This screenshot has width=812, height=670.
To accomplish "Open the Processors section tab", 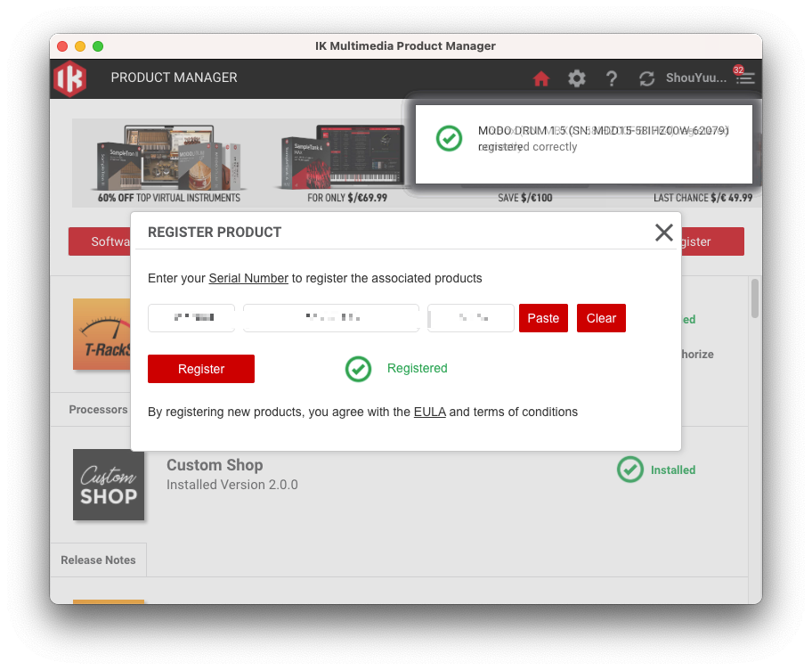I will [x=98, y=409].
